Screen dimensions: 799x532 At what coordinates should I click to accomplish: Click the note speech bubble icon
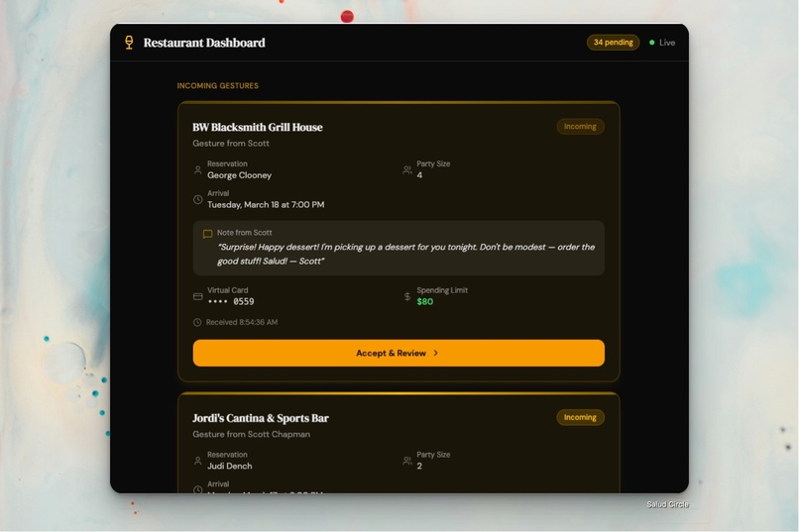pos(207,234)
